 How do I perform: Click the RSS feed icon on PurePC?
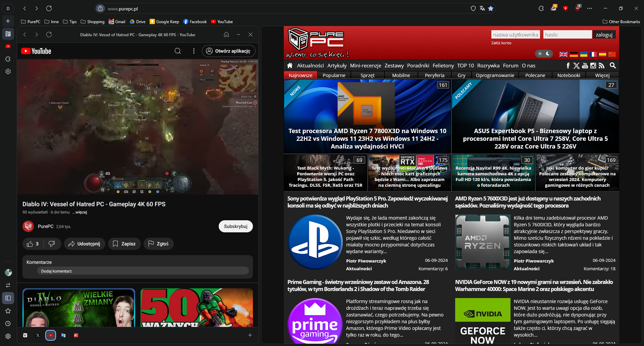coord(601,66)
